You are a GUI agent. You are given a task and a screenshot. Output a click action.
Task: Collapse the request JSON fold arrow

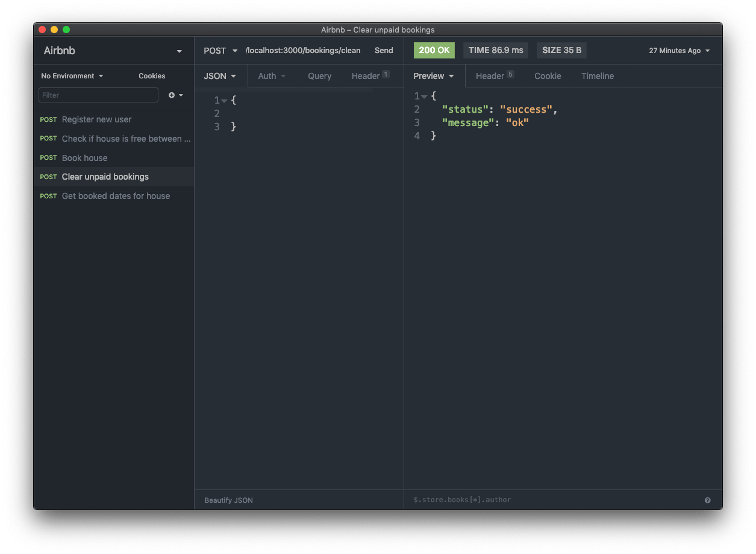(224, 101)
